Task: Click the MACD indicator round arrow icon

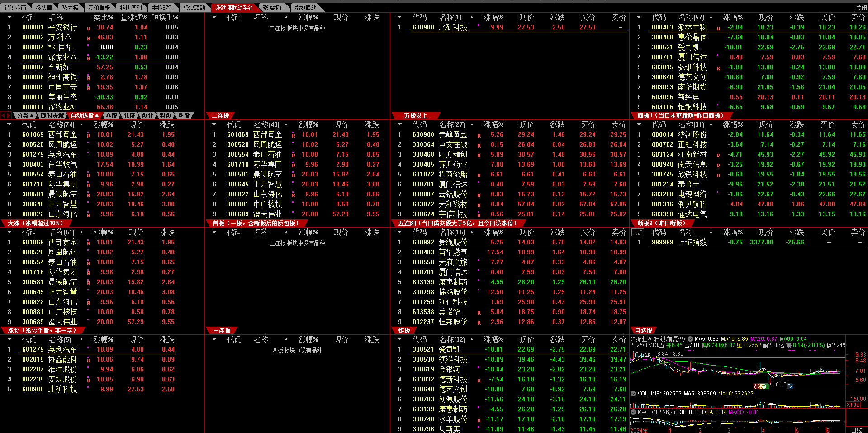Action: point(633,412)
